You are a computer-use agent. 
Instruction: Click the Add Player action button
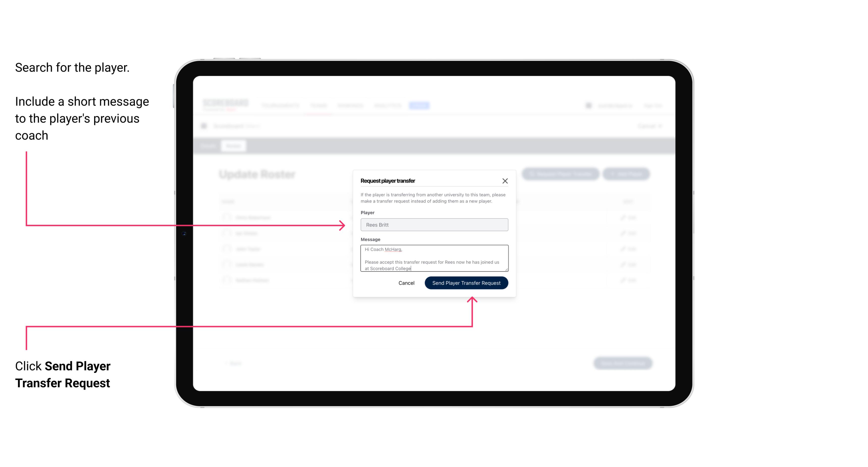[x=627, y=174]
